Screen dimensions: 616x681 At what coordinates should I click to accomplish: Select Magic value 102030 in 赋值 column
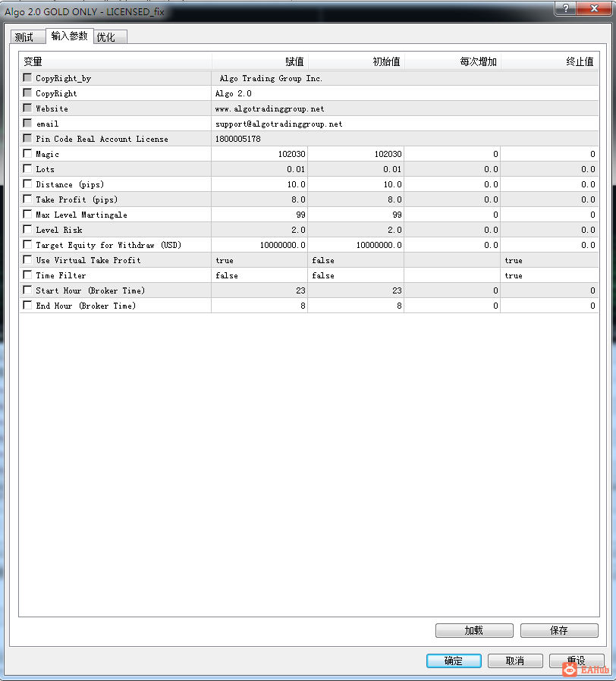coord(259,154)
